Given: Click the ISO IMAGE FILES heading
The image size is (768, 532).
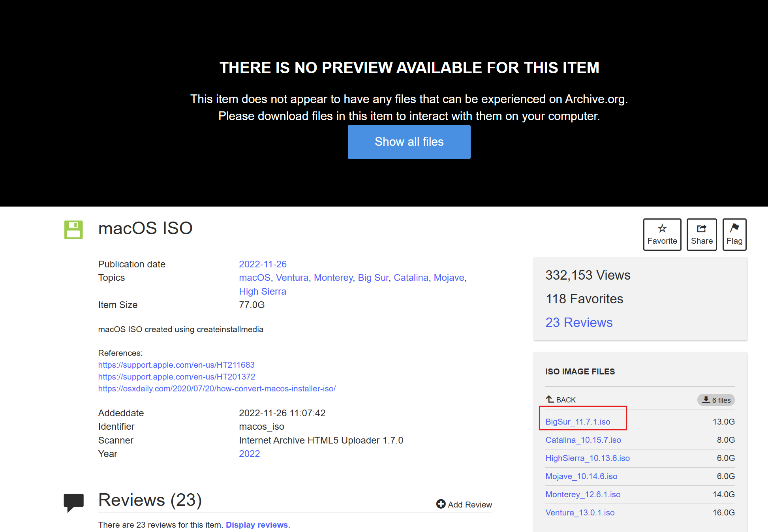Looking at the screenshot, I should coord(580,372).
